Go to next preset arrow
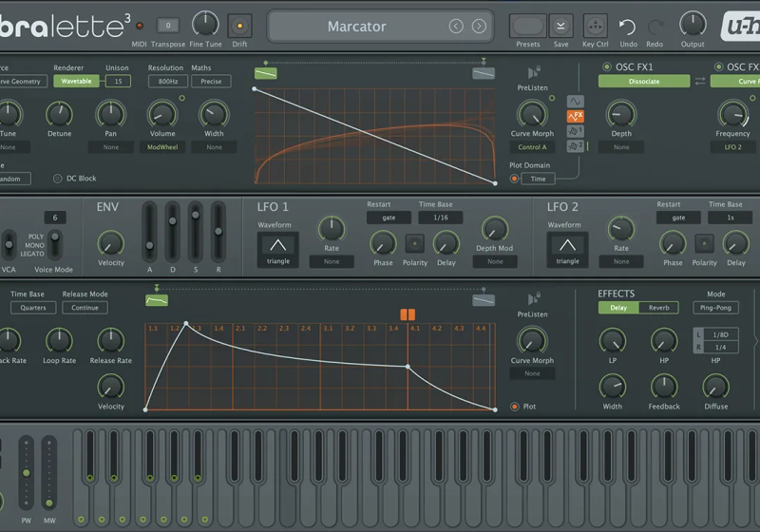The image size is (760, 532). pyautogui.click(x=479, y=27)
